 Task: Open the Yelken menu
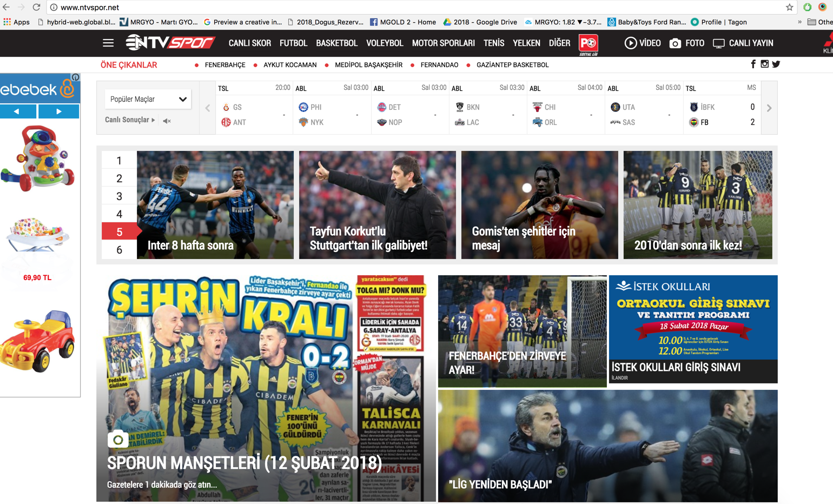[526, 43]
